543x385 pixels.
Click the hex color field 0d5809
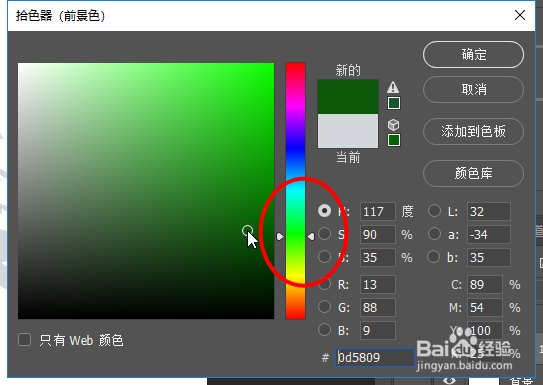[375, 357]
